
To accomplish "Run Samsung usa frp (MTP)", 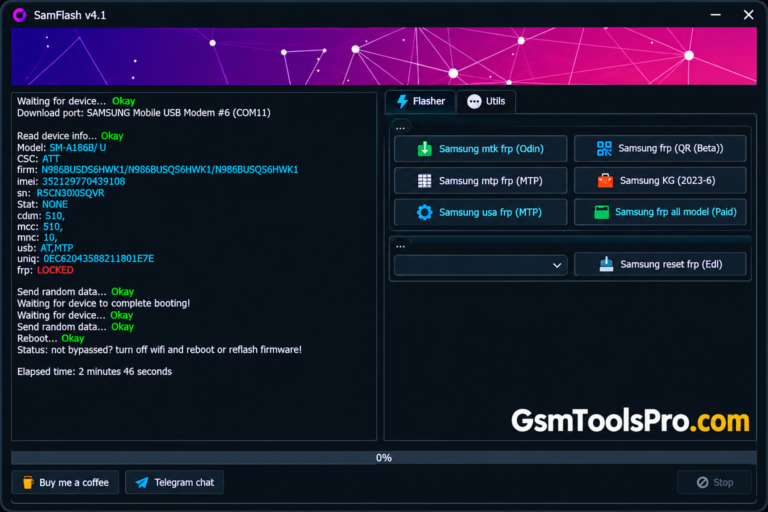I will [480, 212].
